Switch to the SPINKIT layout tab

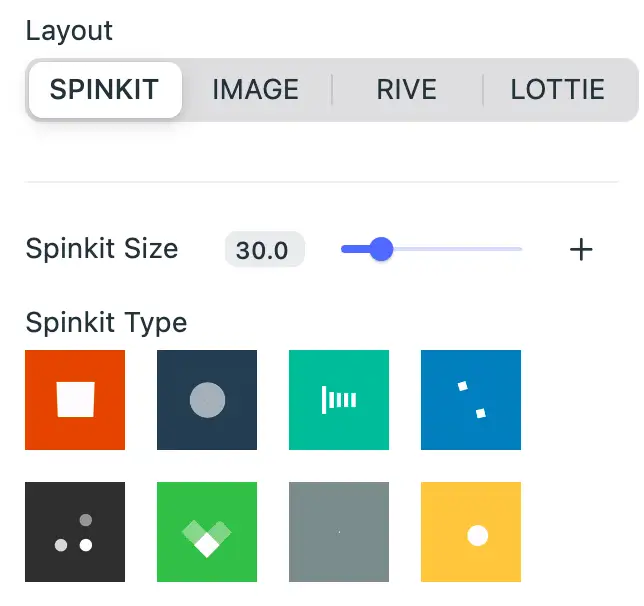pyautogui.click(x=104, y=90)
